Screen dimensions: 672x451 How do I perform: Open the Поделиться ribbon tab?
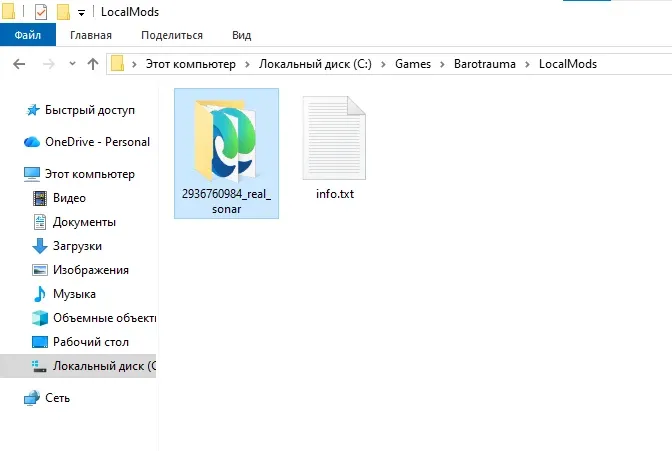point(172,35)
